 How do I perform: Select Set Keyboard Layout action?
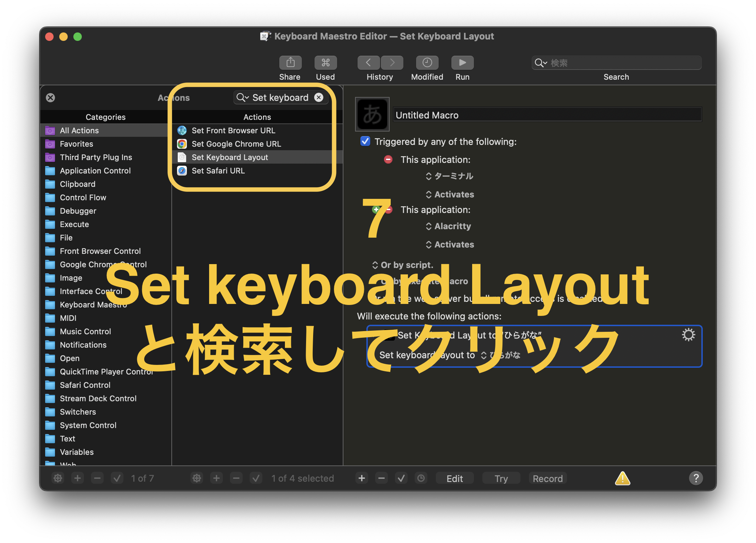230,157
